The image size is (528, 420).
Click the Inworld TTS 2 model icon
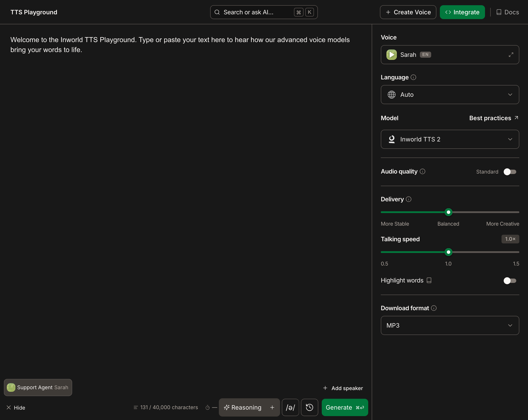coord(391,139)
